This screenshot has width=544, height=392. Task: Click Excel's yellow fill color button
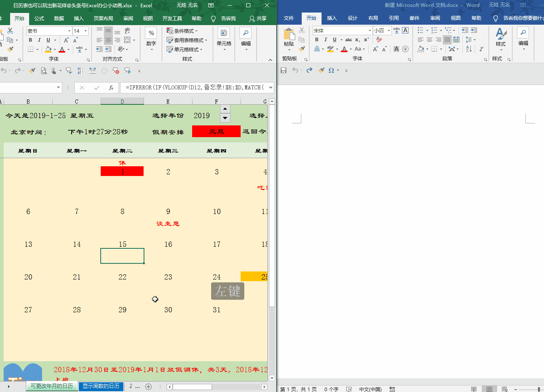(49, 49)
